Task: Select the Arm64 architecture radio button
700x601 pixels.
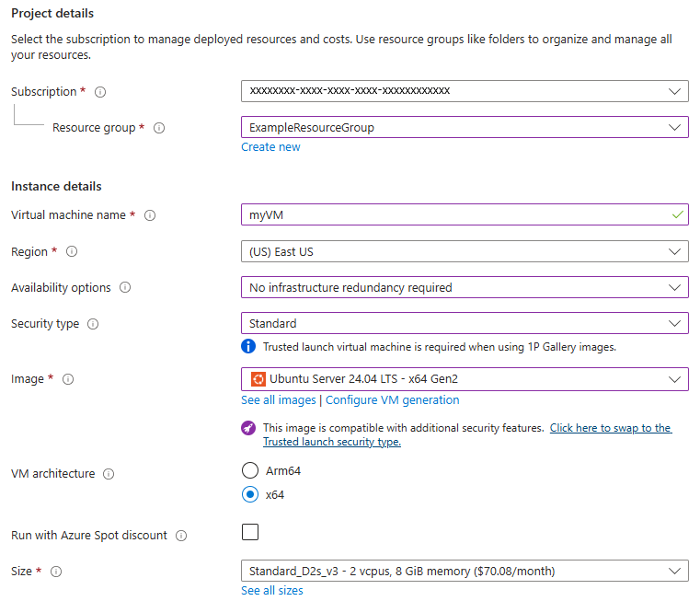Action: point(250,470)
